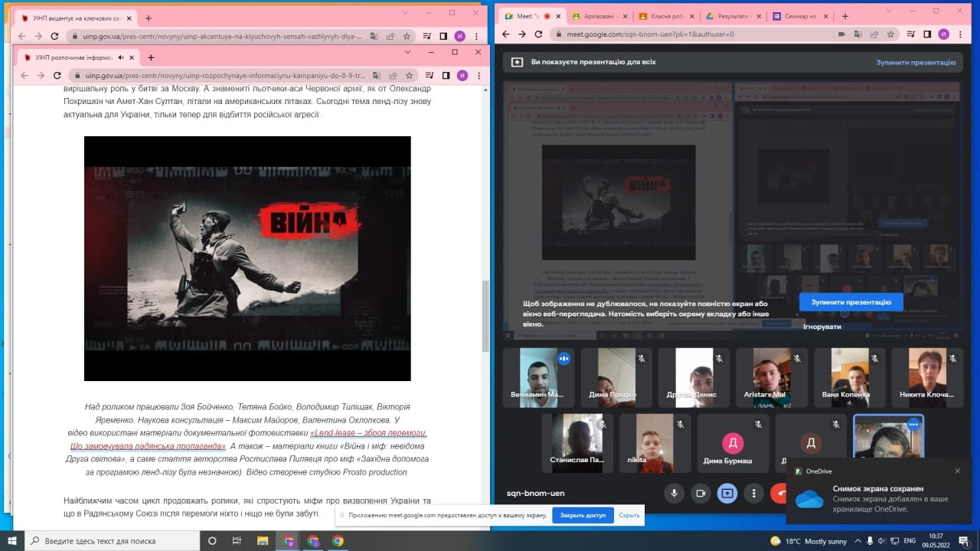
Task: Open Chrome menu in back УІНП window
Action: 475,36
